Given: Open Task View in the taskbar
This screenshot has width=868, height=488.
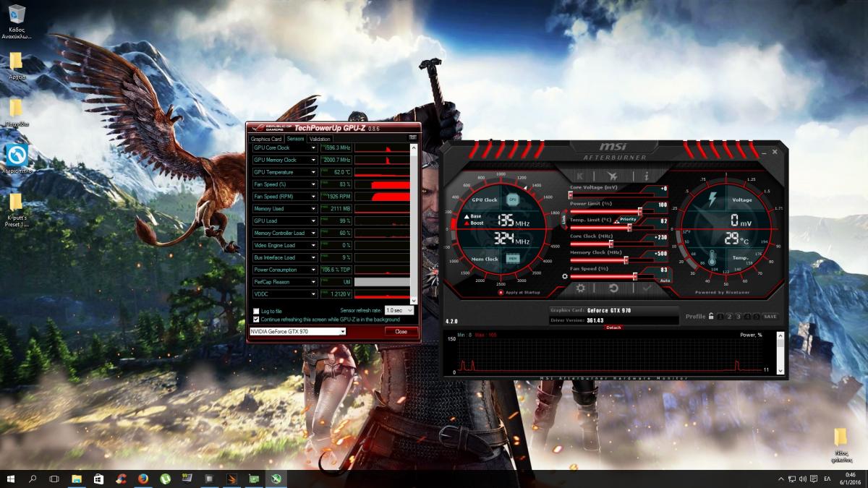Looking at the screenshot, I should coord(54,479).
